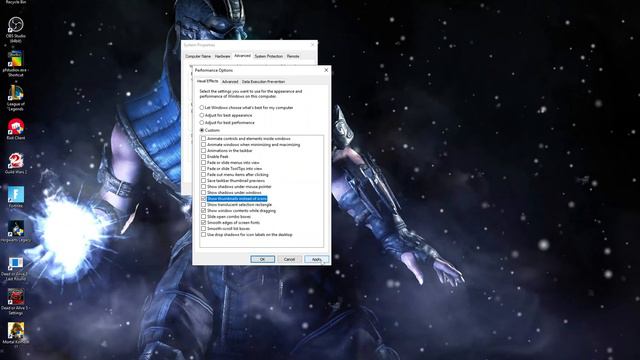
Task: Uncheck 'Show thumbnails instead of icons'
Action: point(203,199)
